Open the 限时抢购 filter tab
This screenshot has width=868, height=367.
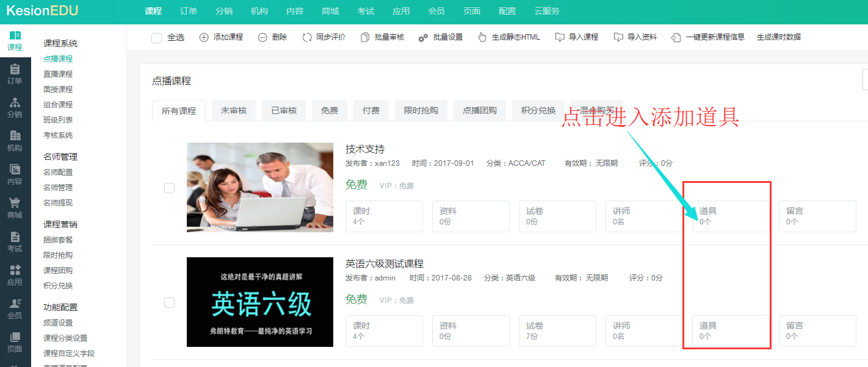pos(421,110)
